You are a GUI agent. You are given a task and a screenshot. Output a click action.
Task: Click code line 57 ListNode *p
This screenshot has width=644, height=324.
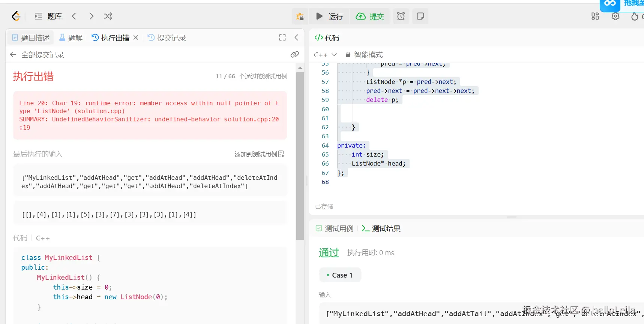pyautogui.click(x=411, y=82)
